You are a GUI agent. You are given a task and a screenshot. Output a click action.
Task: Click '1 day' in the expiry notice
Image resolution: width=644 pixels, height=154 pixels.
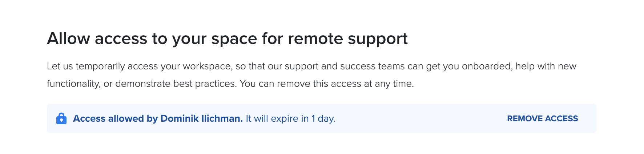(x=322, y=119)
